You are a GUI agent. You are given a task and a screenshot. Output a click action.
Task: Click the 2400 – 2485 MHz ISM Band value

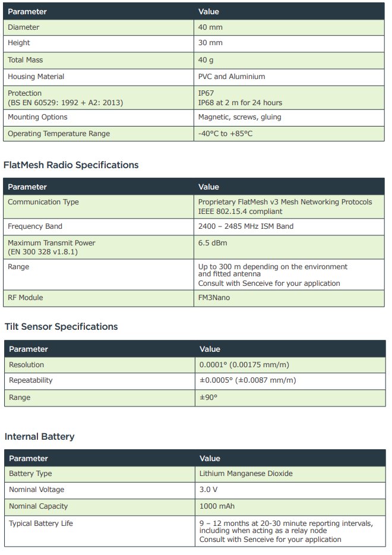click(245, 226)
